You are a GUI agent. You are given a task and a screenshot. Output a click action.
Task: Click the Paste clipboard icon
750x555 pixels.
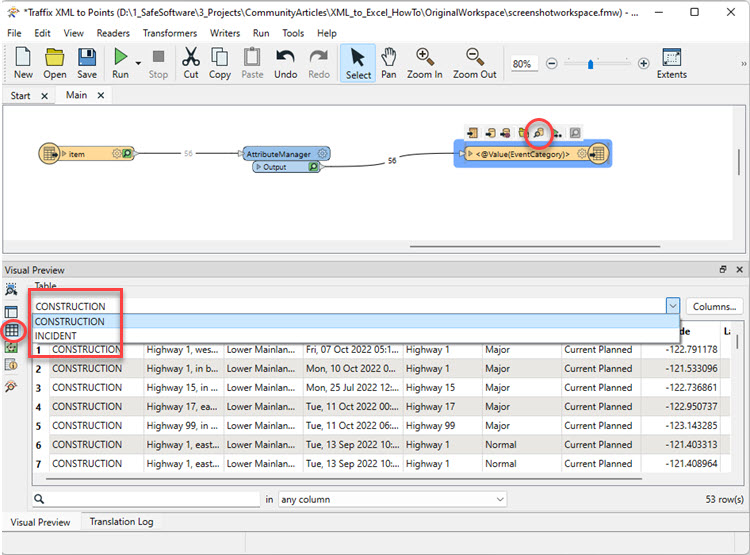point(252,63)
